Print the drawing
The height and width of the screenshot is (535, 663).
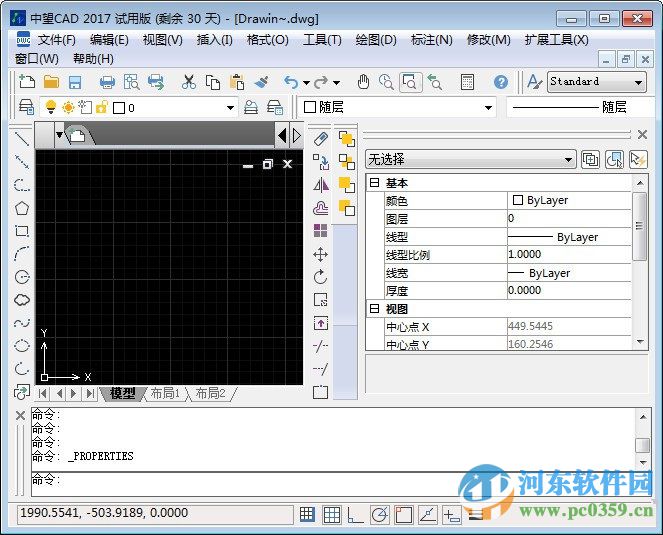(x=107, y=82)
